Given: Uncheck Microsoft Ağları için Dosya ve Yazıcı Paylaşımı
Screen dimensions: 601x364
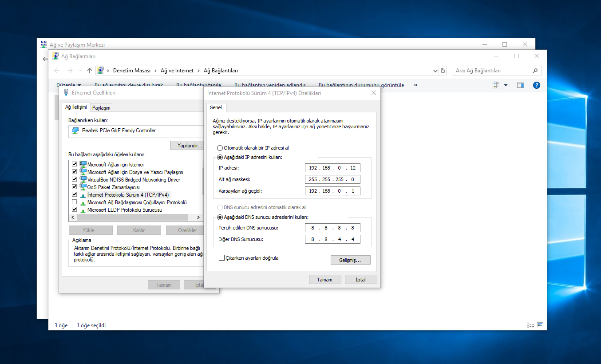Looking at the screenshot, I should coord(74,172).
